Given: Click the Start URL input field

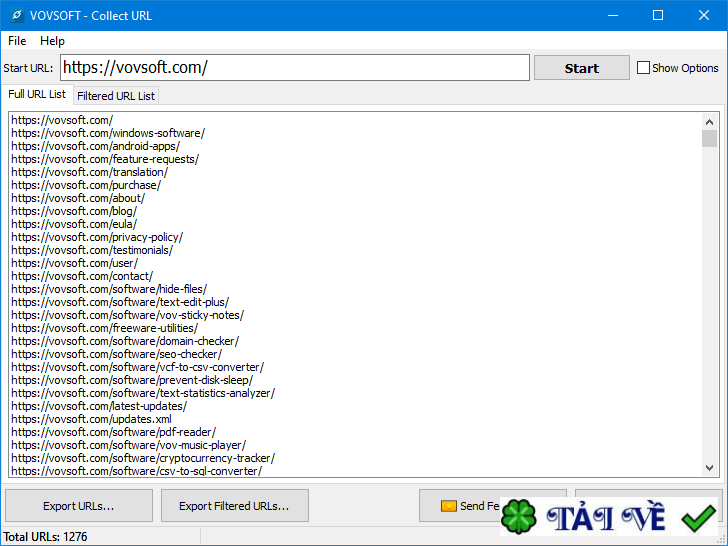Looking at the screenshot, I should click(x=295, y=68).
